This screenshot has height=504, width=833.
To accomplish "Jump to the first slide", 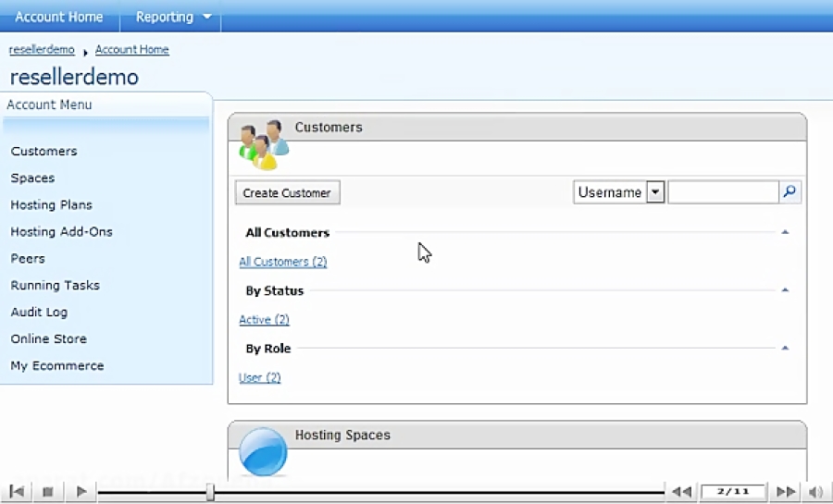I will [17, 492].
